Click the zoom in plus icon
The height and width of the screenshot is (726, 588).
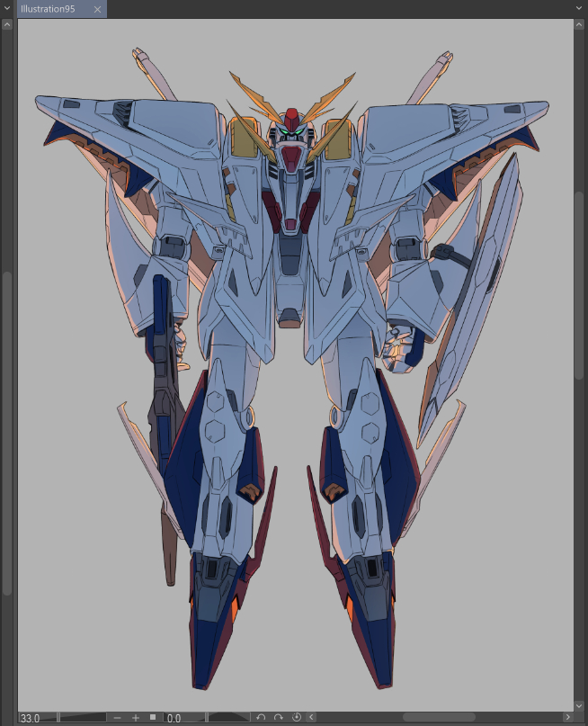(x=136, y=718)
